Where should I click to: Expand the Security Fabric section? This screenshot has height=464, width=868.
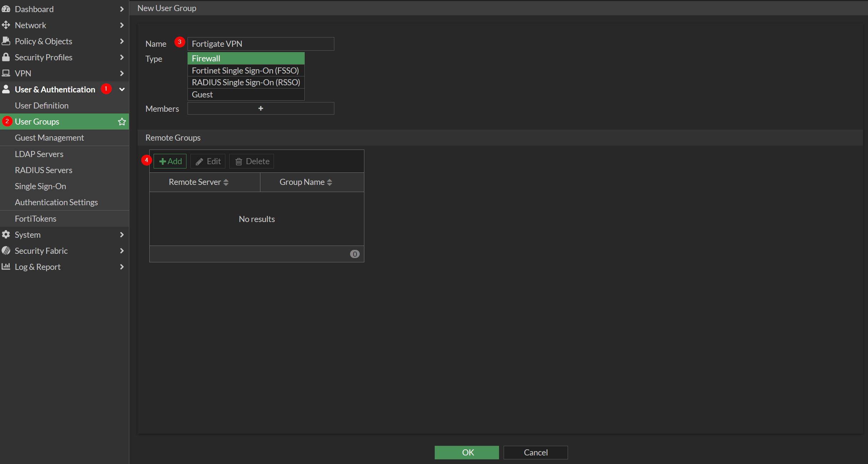click(122, 251)
